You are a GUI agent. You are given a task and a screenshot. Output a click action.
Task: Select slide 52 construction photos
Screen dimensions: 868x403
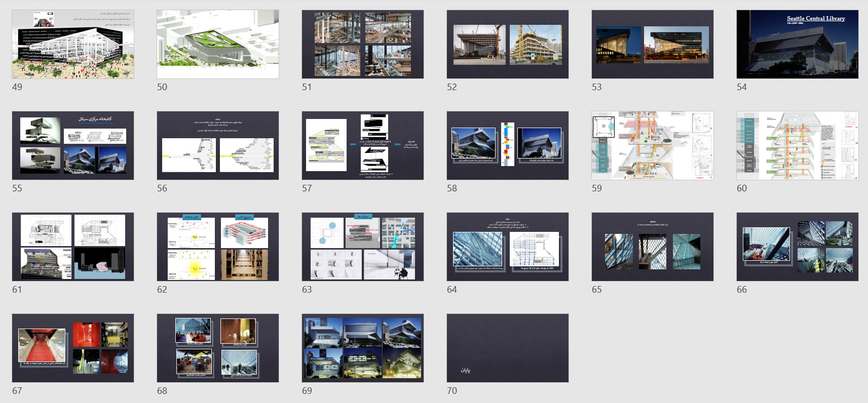508,44
